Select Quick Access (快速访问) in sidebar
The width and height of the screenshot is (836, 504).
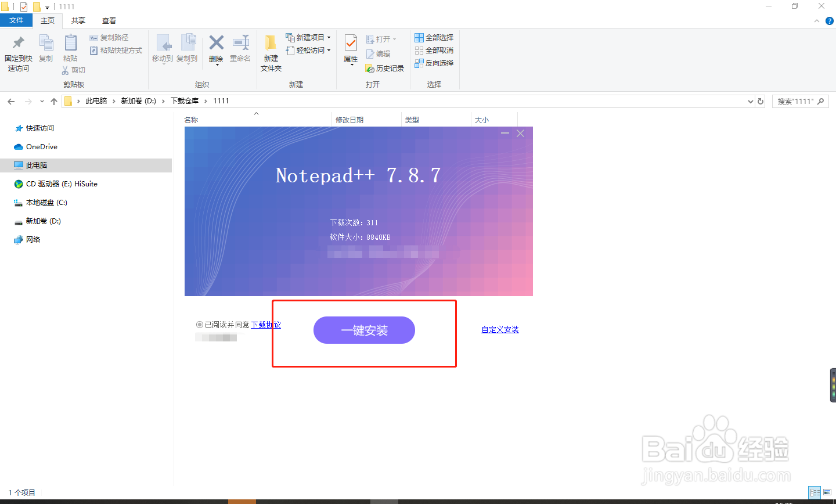(x=40, y=128)
